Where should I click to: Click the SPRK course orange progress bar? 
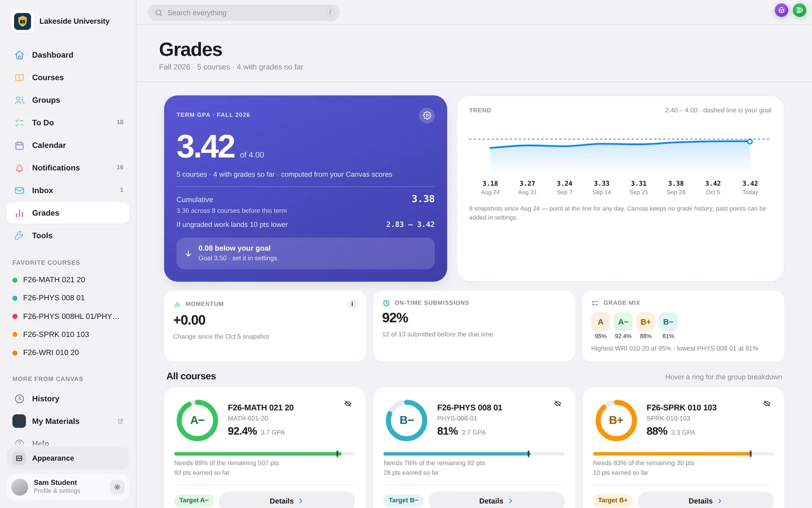(x=683, y=454)
